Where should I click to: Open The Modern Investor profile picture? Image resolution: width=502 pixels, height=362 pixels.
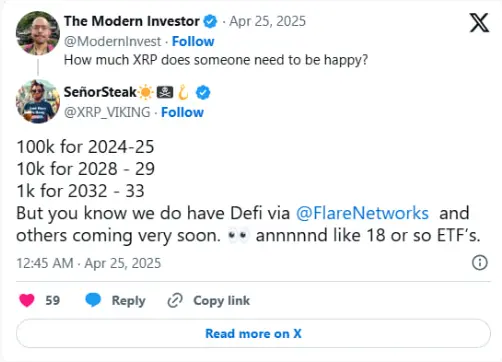click(x=38, y=33)
